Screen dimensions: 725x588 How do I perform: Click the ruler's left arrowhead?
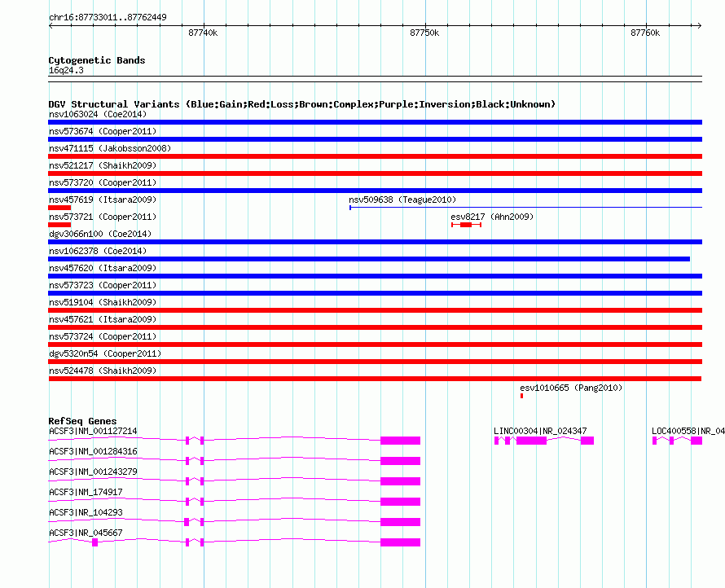coord(51,25)
